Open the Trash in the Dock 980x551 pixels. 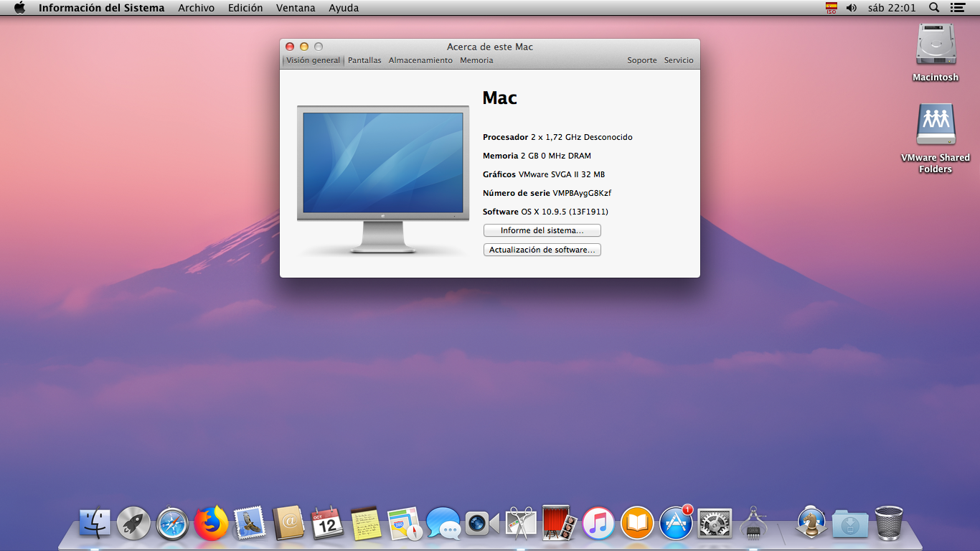click(x=889, y=523)
